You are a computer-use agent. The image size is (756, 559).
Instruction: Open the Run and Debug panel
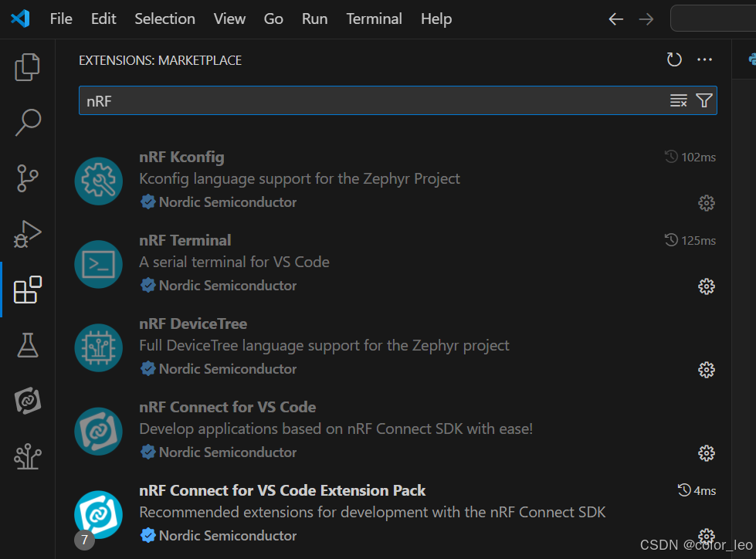pyautogui.click(x=27, y=234)
